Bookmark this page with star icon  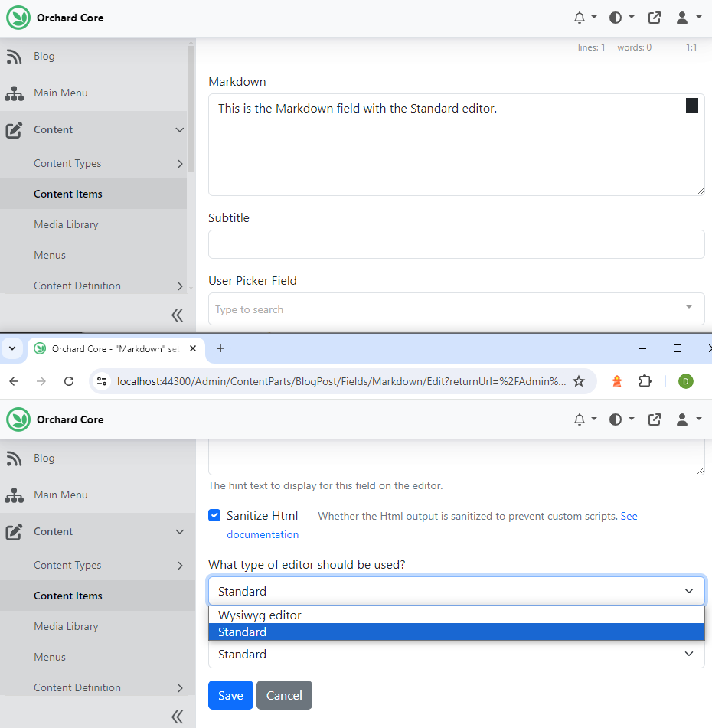579,382
